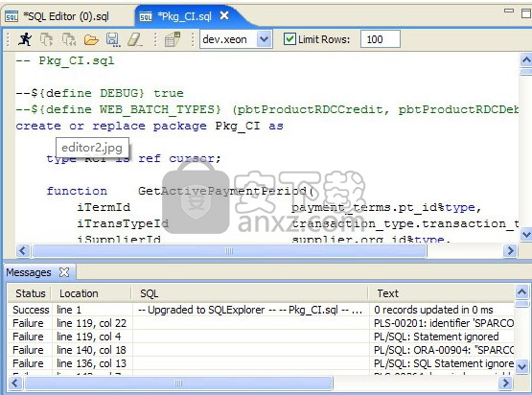Click the Messages horizontal scrollbar left arrow
This screenshot has width=532, height=395.
(x=14, y=383)
